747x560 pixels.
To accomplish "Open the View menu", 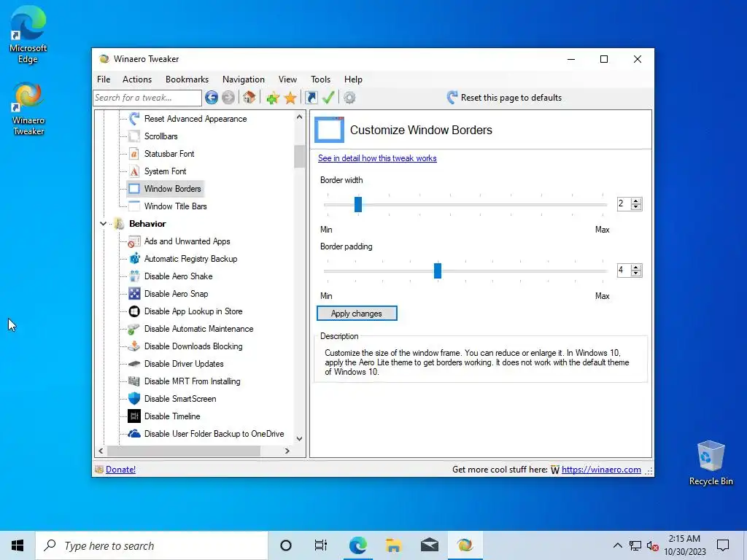I will coord(287,79).
